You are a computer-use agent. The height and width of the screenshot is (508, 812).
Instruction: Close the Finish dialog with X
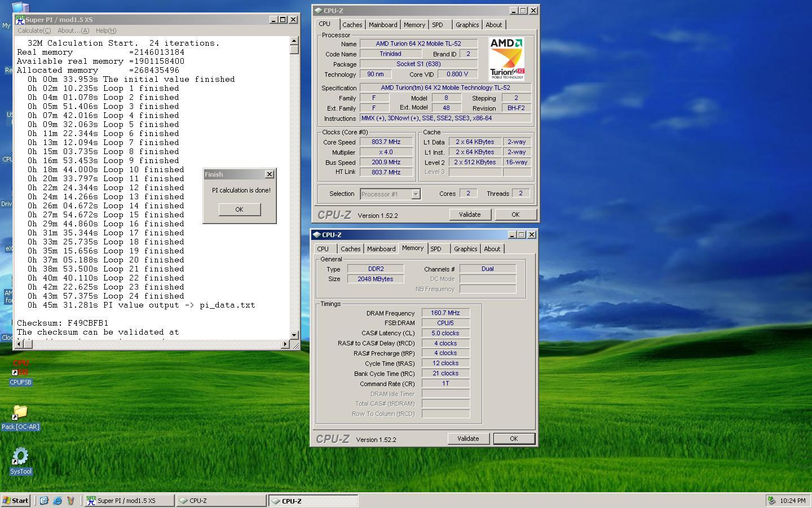270,174
